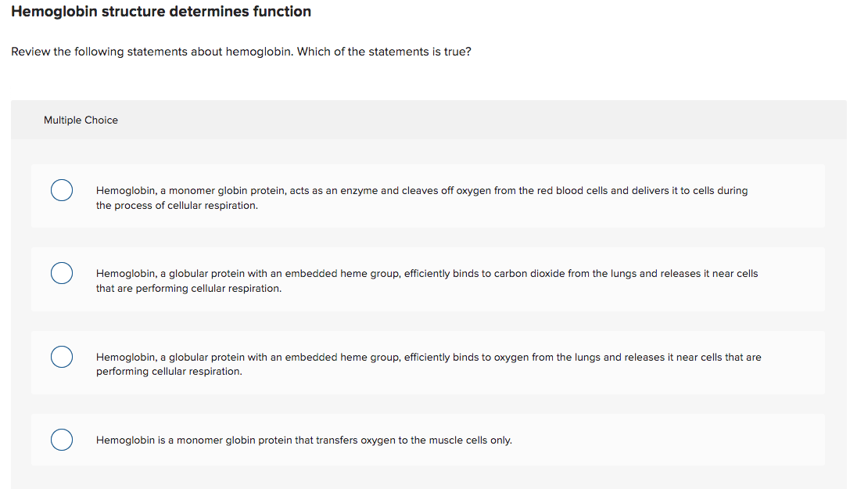Click 'that are performing cellular respiration.' line
This screenshot has width=868, height=489.
pos(188,289)
